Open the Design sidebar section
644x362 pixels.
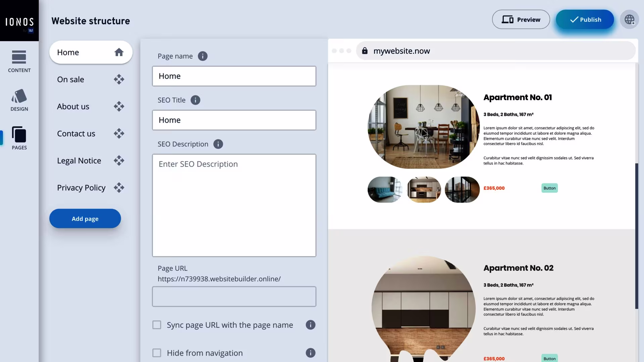[x=19, y=100]
